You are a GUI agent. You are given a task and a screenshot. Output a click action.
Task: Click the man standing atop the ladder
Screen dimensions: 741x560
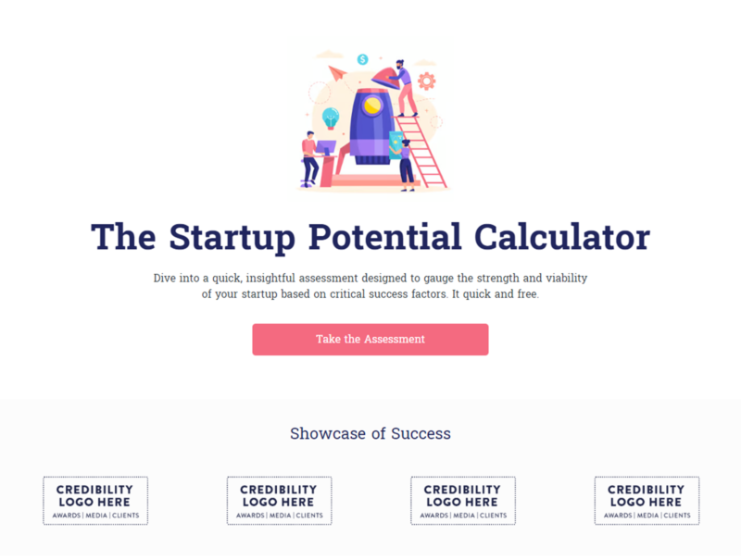pos(405,83)
